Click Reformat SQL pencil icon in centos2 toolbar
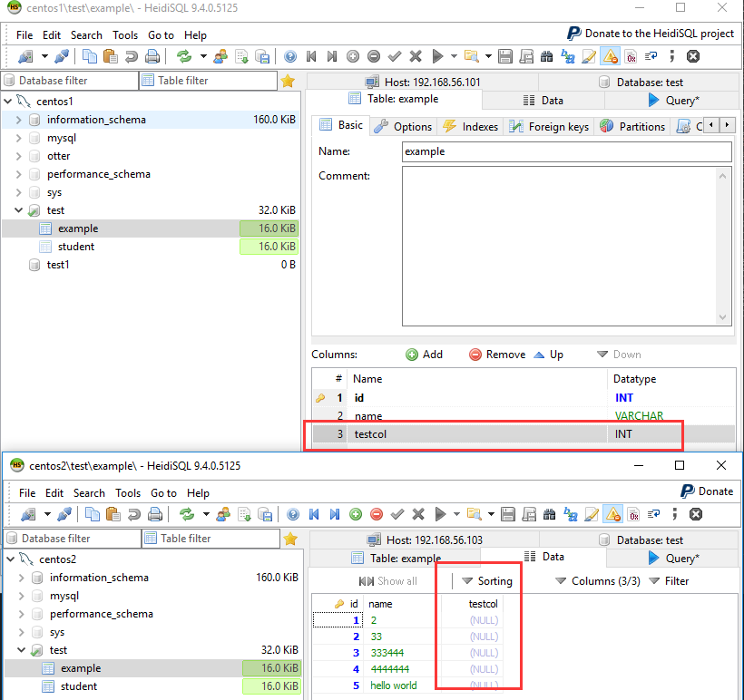 coord(592,514)
